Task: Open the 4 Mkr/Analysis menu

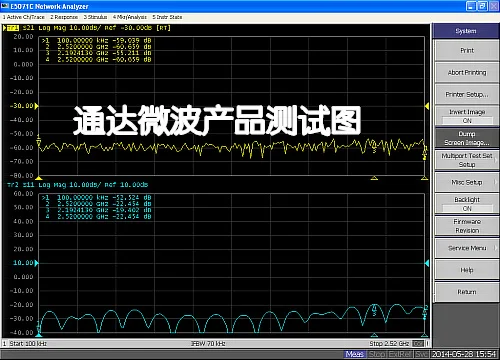Action: [x=130, y=17]
